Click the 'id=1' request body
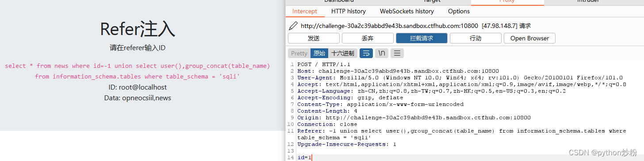The height and width of the screenshot is (161, 644). [x=304, y=157]
